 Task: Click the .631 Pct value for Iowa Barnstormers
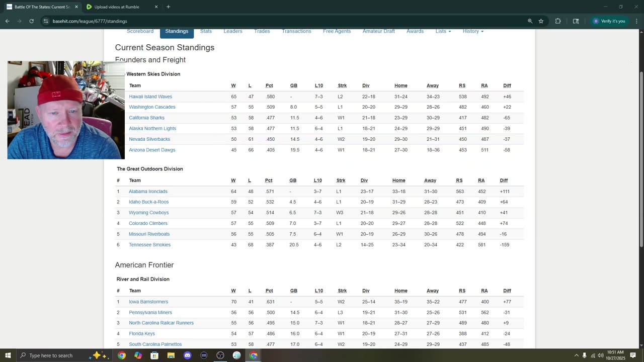(269, 302)
